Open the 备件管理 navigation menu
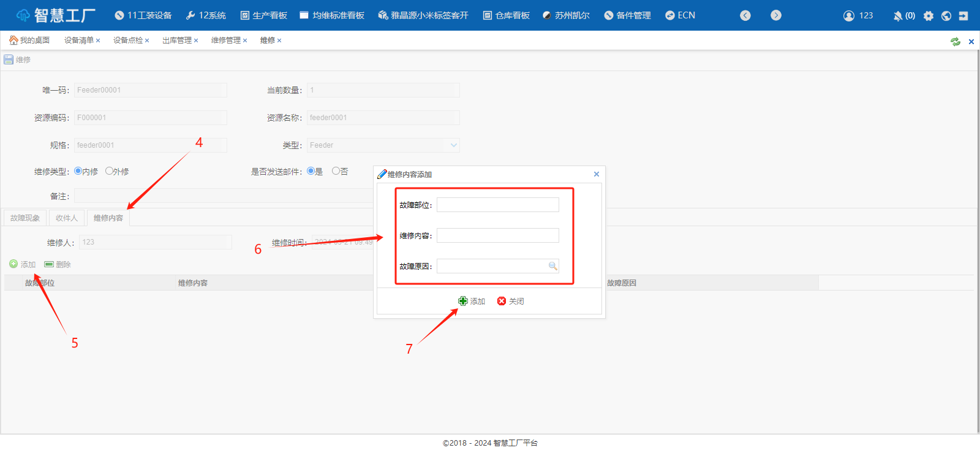 click(x=627, y=15)
